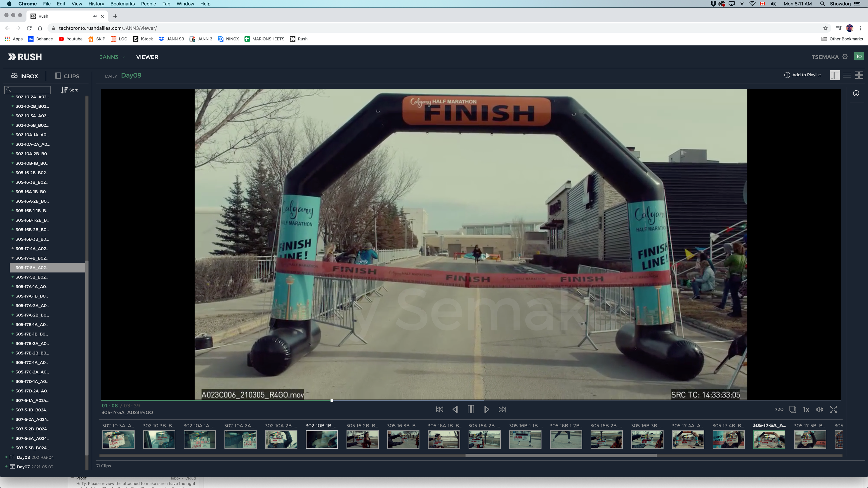Open the Bookmarks menu in menu bar
Screen dimensions: 868x488
pos(122,4)
